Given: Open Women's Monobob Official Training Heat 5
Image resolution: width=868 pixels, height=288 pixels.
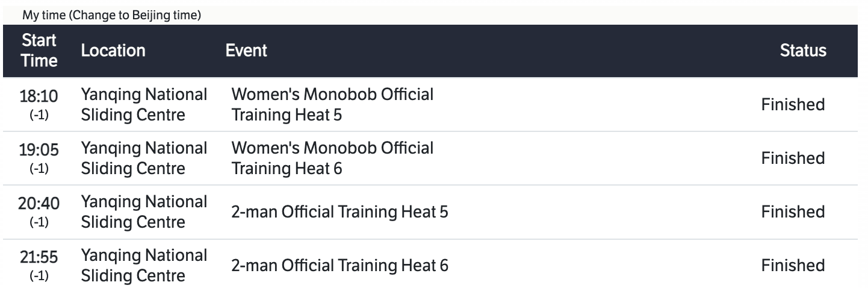Looking at the screenshot, I should 332,104.
